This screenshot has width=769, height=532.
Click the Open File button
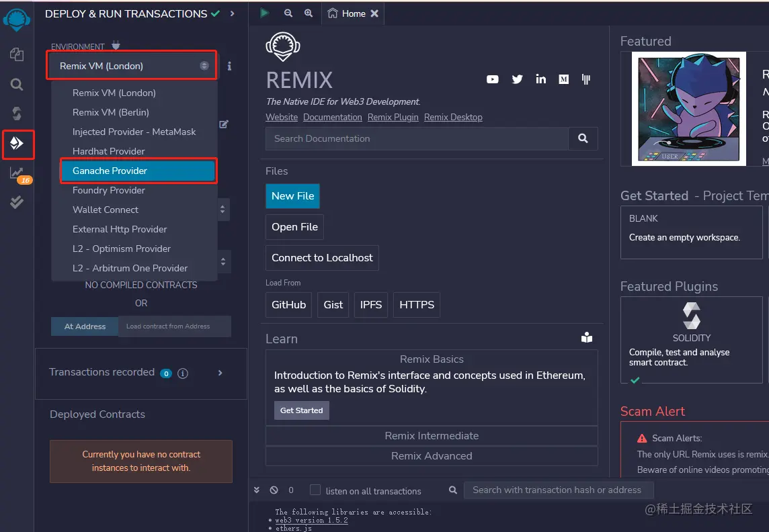(x=294, y=227)
